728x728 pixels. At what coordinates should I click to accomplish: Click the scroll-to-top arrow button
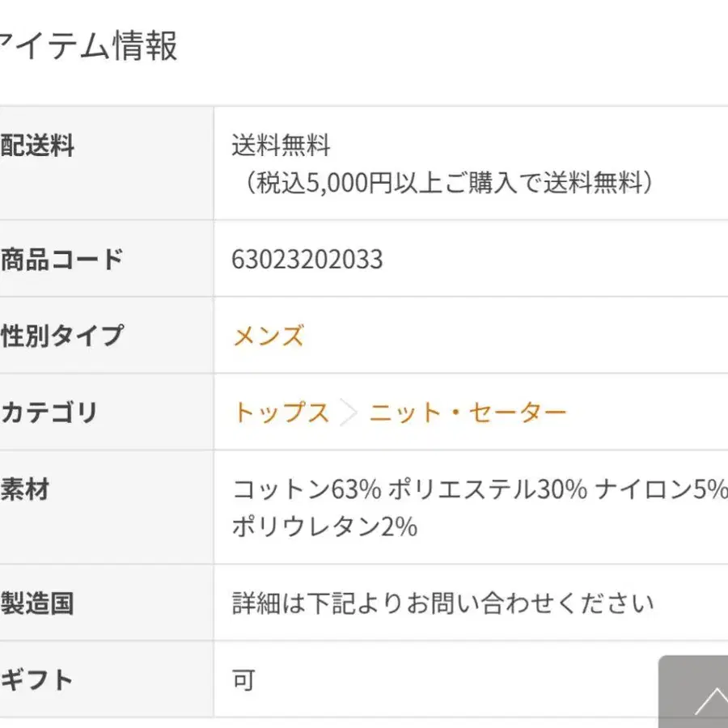693,692
